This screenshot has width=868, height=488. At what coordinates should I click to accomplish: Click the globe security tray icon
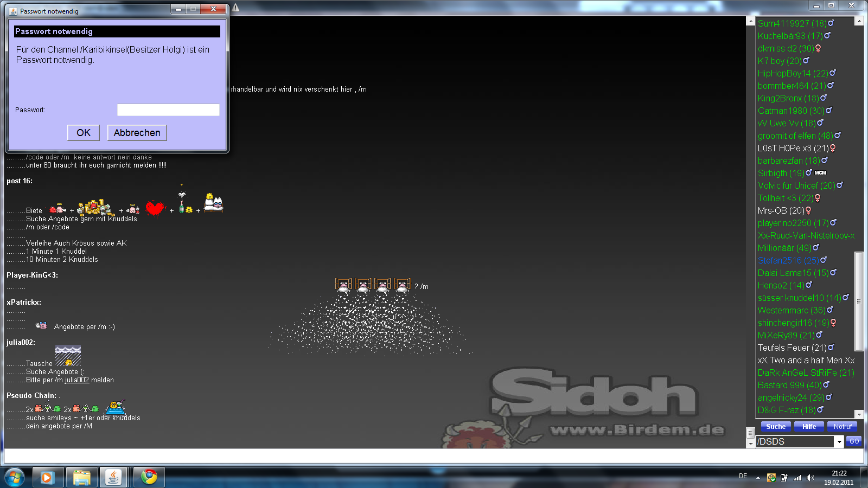tap(771, 478)
